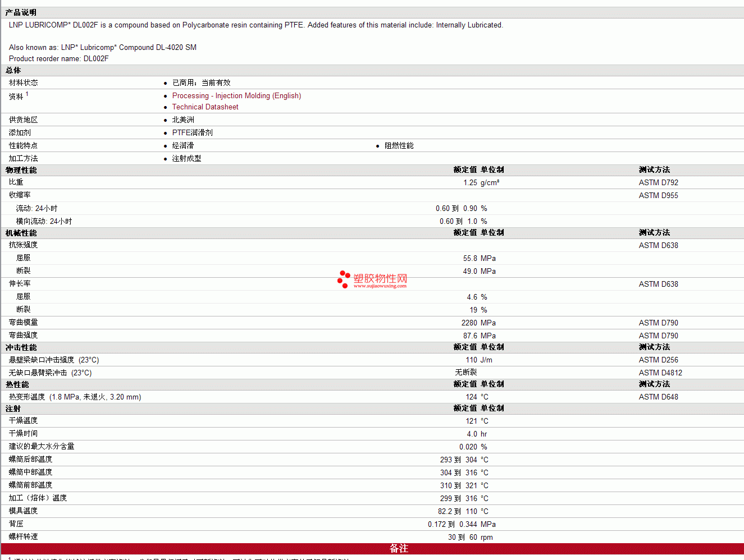Click the 物理性能 section header

coord(21,170)
